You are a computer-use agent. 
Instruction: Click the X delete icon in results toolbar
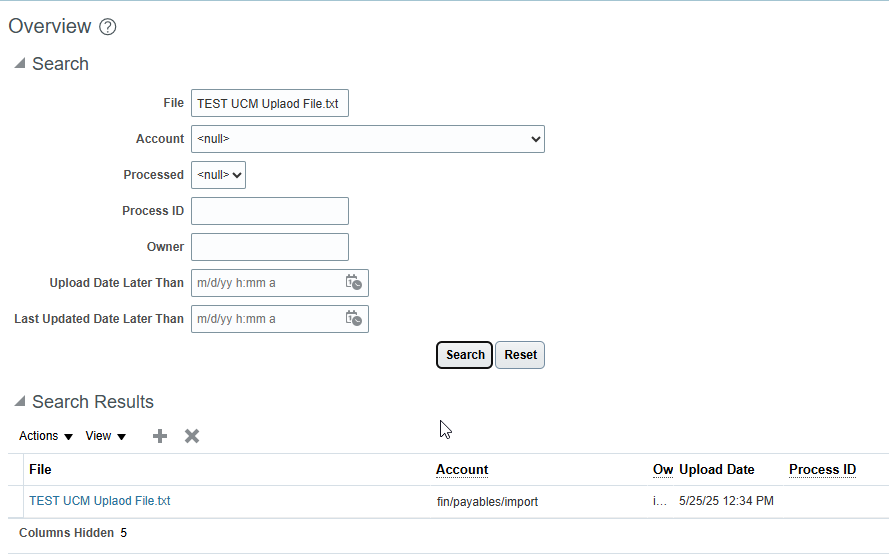point(192,436)
